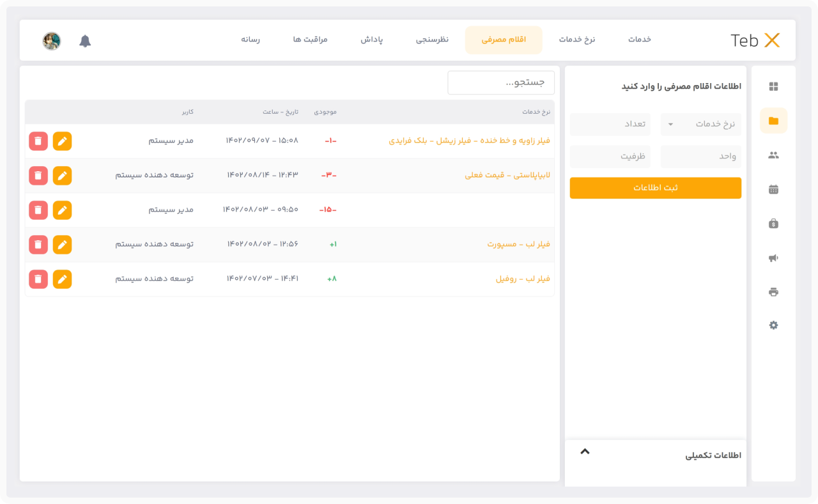Click the printer icon in sidebar
Screen dimensions: 818x504
773,292
